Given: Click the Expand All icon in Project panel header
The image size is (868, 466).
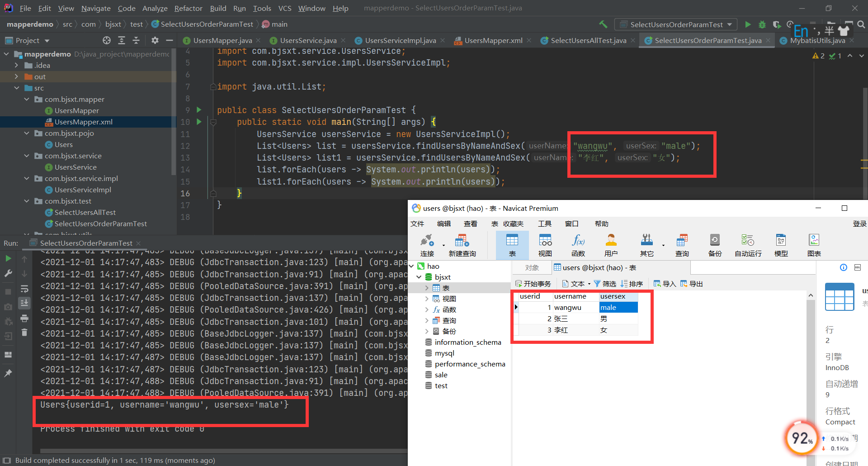Looking at the screenshot, I should [122, 40].
